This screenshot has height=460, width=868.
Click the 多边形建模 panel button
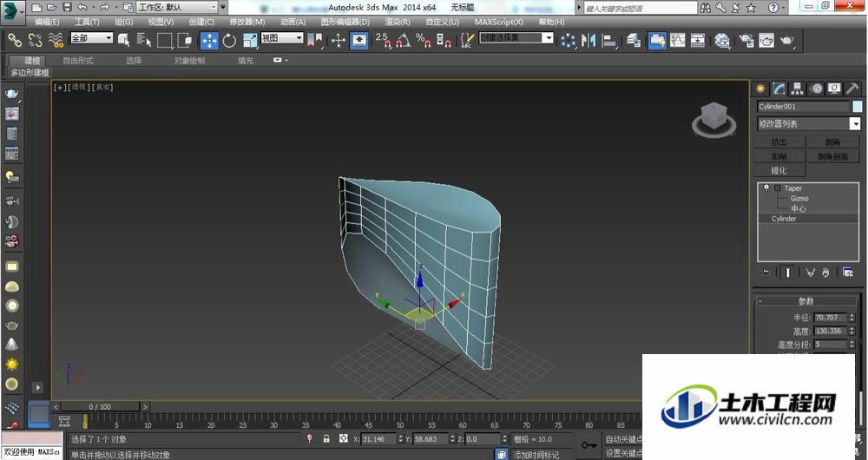(30, 73)
